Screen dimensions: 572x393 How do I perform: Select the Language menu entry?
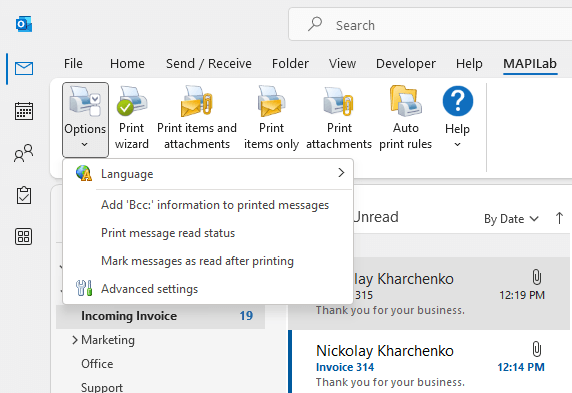click(208, 174)
